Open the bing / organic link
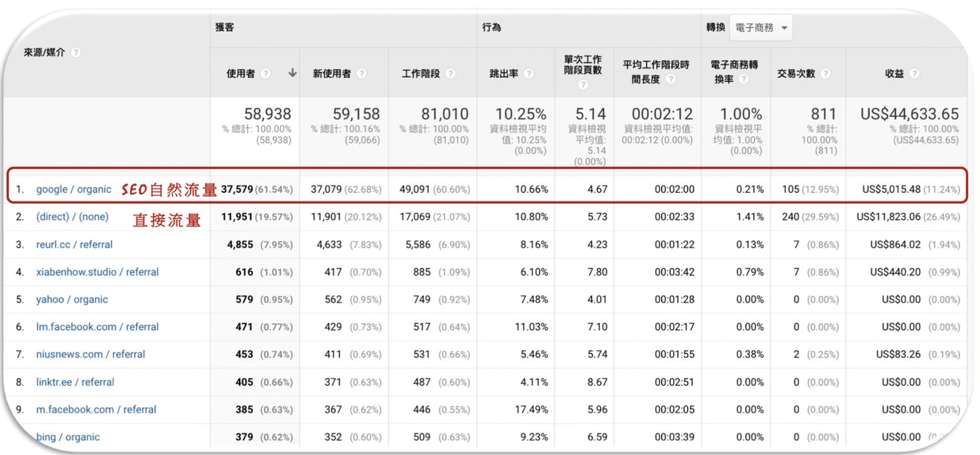The image size is (980, 455). click(x=68, y=437)
